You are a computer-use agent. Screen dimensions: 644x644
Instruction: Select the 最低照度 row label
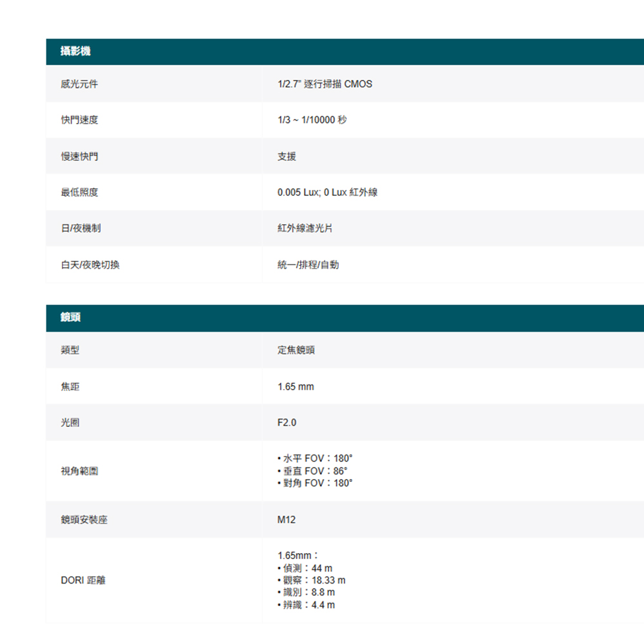pos(79,193)
